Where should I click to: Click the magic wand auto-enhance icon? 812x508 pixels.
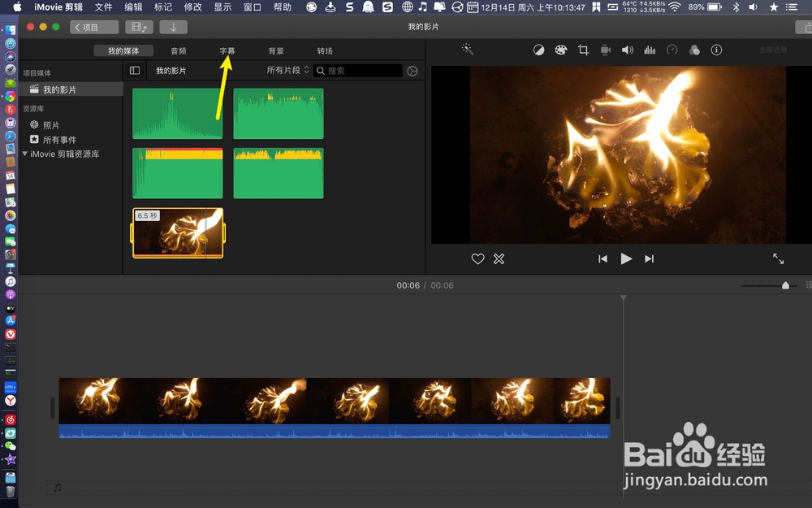tap(468, 50)
